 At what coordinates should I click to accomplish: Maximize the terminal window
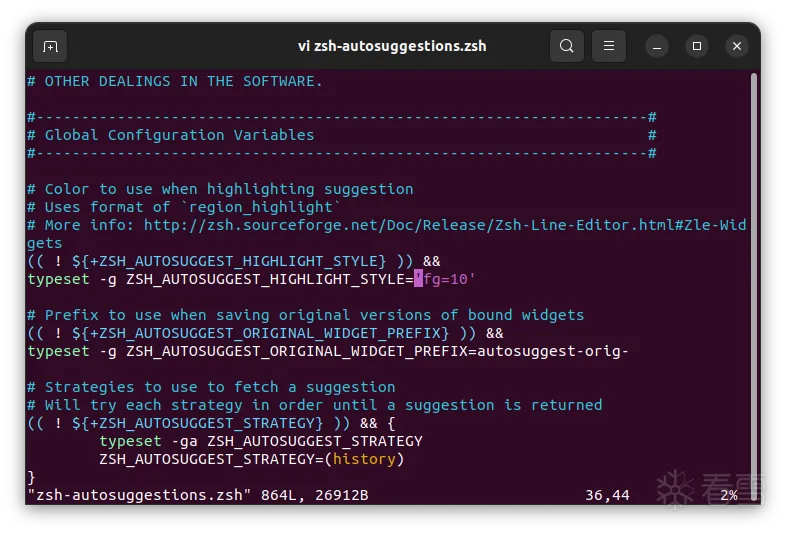pyautogui.click(x=697, y=46)
